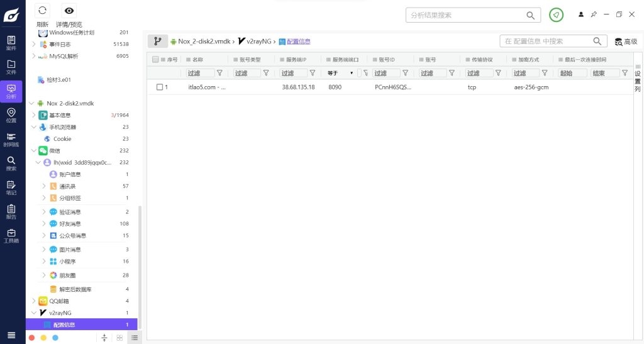644x344 pixels.
Task: Click the branch tree icon before breadcrumb
Action: point(157,42)
